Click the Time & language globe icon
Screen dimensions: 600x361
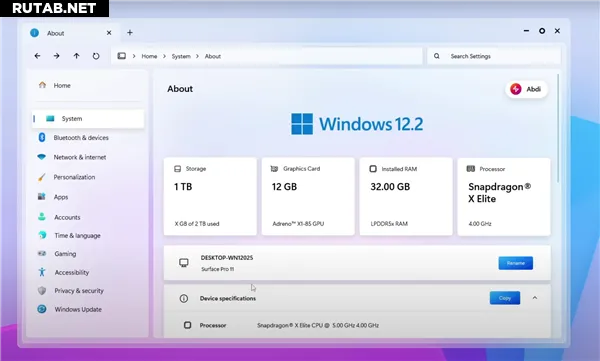tap(42, 235)
